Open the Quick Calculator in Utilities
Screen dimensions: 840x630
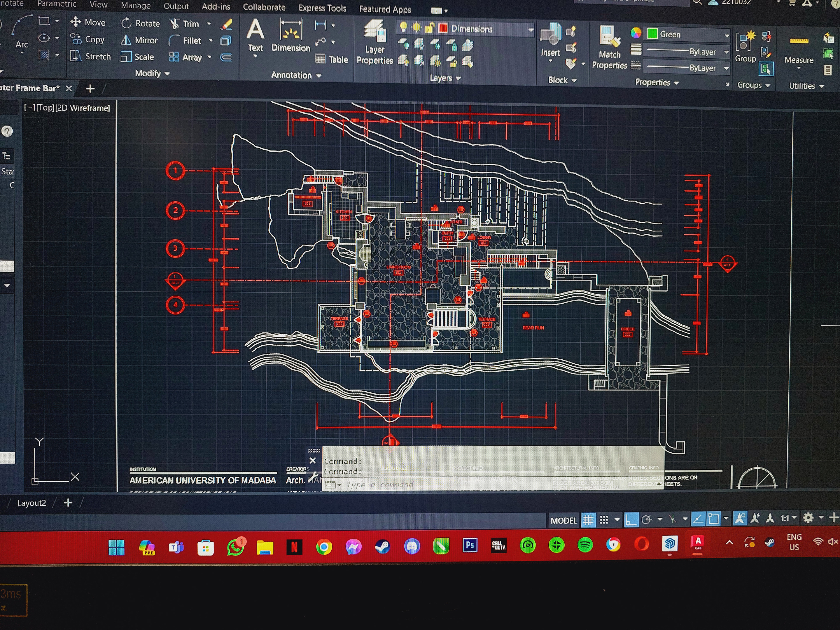[x=828, y=70]
